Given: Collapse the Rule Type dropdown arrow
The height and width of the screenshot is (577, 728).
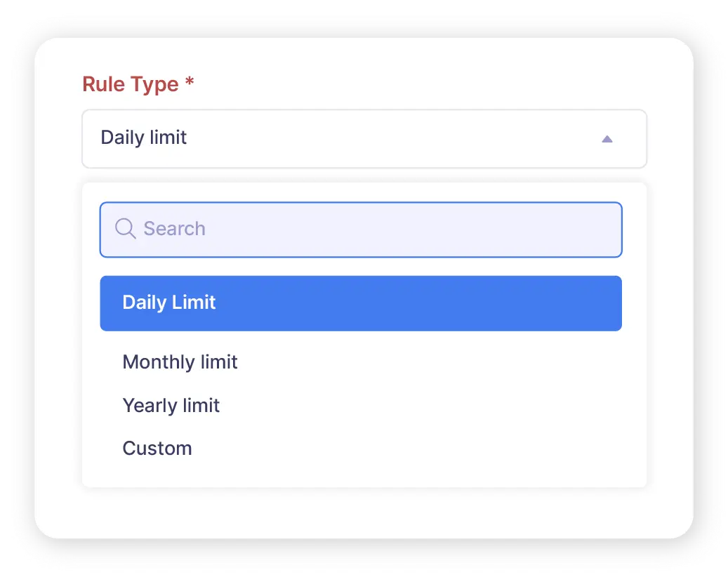Looking at the screenshot, I should pos(607,139).
